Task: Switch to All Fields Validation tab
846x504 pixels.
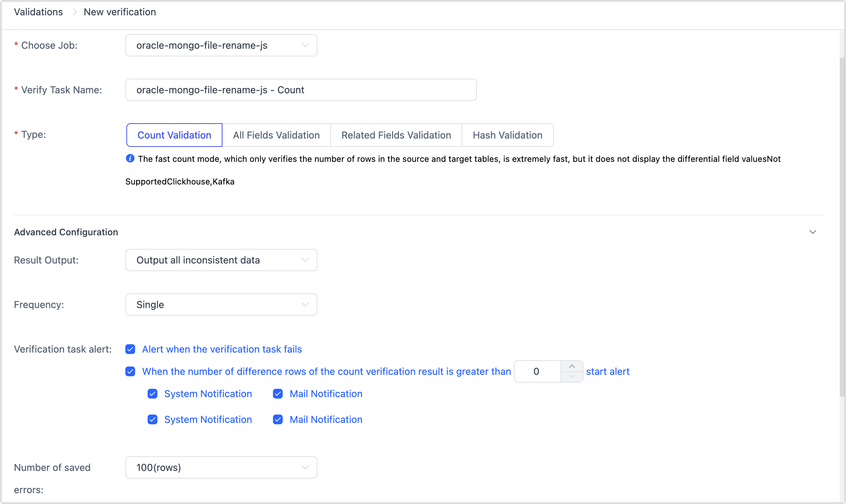Action: [276, 135]
